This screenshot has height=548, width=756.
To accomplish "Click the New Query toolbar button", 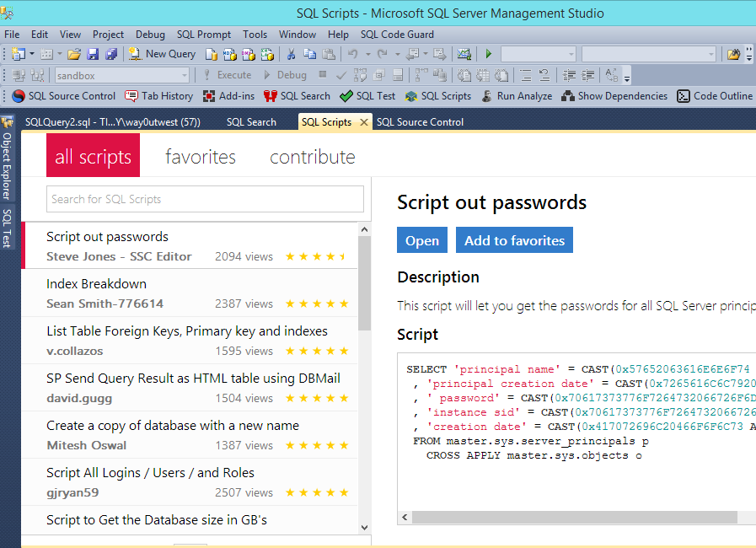I will 163,54.
